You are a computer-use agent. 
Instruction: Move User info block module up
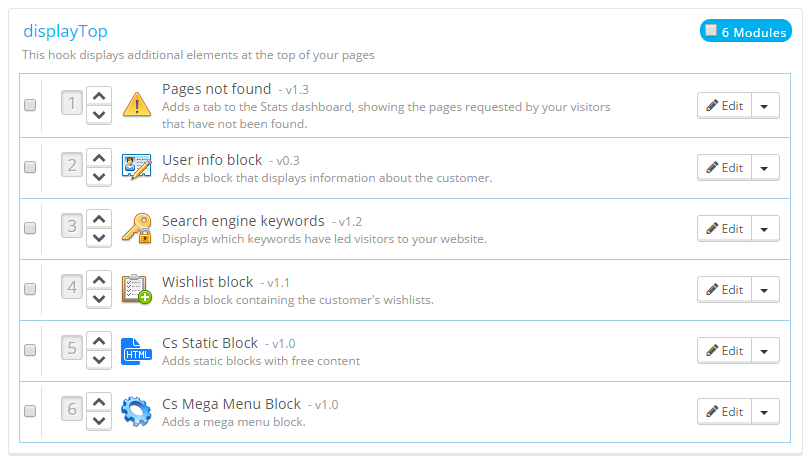pyautogui.click(x=98, y=156)
